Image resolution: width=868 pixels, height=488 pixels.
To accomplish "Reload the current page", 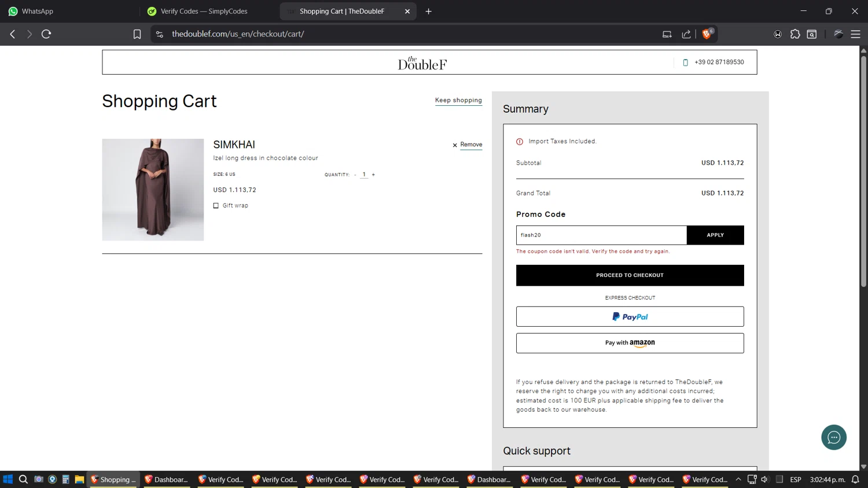I will [x=46, y=34].
